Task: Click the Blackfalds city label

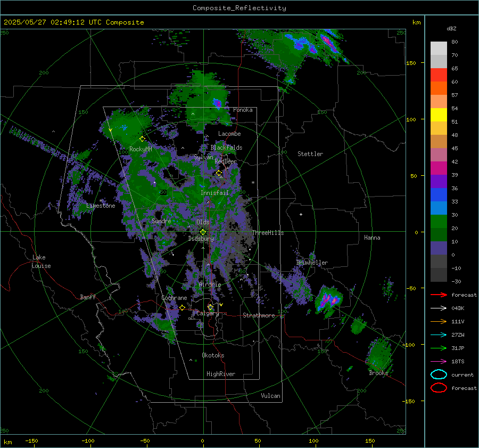Action: (226, 148)
